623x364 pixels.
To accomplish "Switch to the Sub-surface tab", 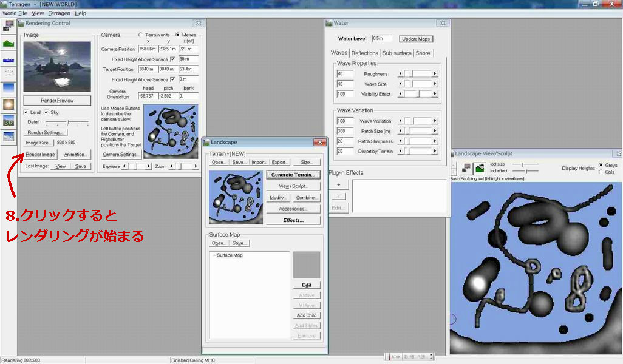I will tap(397, 53).
